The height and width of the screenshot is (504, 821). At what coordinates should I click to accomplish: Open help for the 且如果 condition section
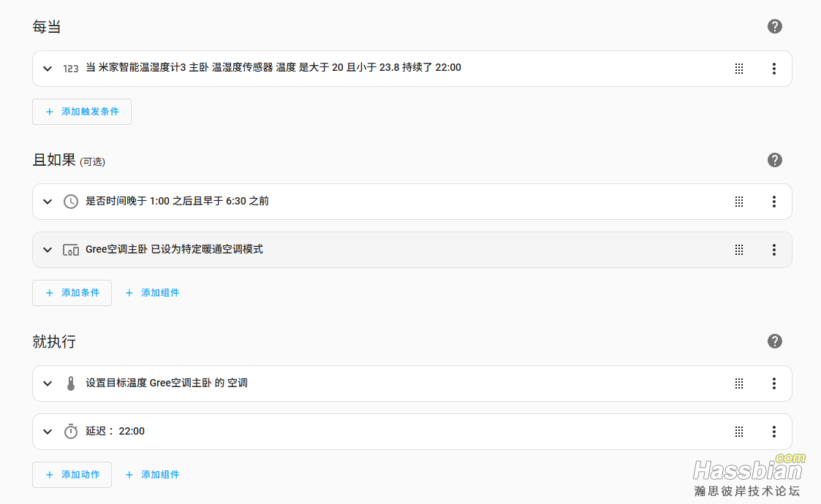(x=774, y=160)
